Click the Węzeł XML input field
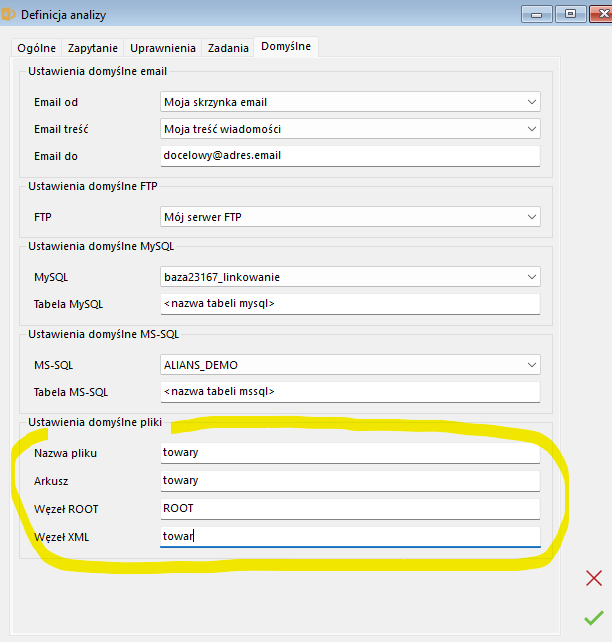This screenshot has width=612, height=642. tap(350, 536)
